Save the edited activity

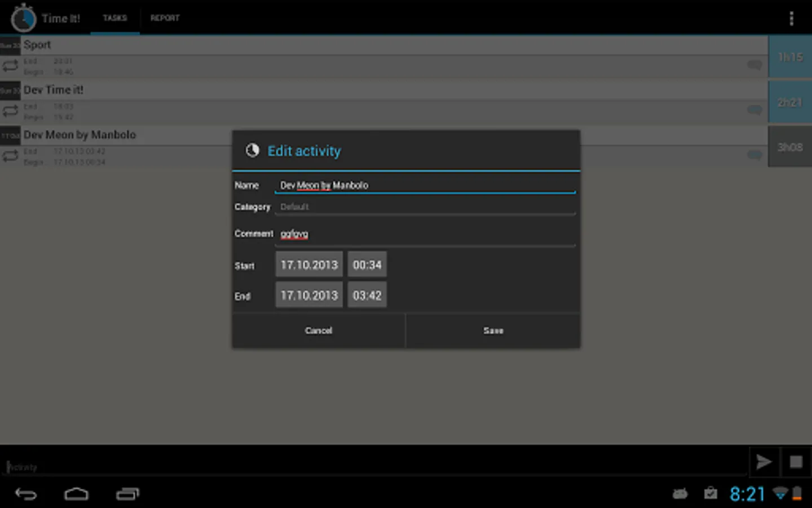coord(493,331)
